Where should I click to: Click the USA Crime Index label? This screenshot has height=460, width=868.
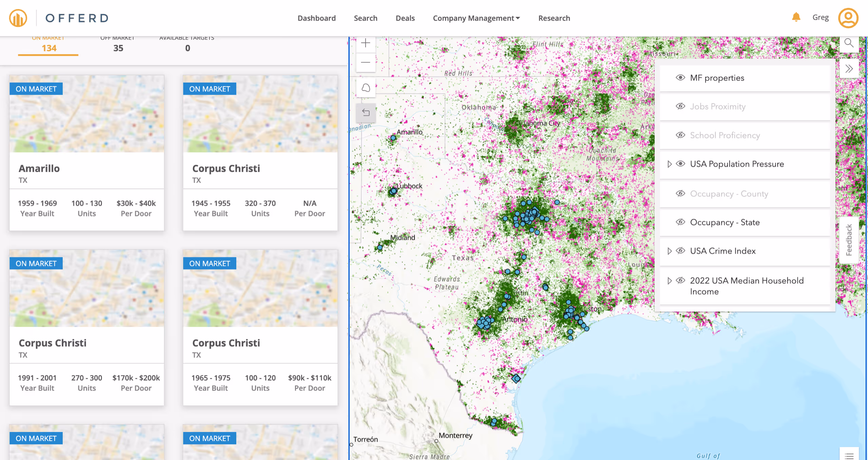pos(723,251)
